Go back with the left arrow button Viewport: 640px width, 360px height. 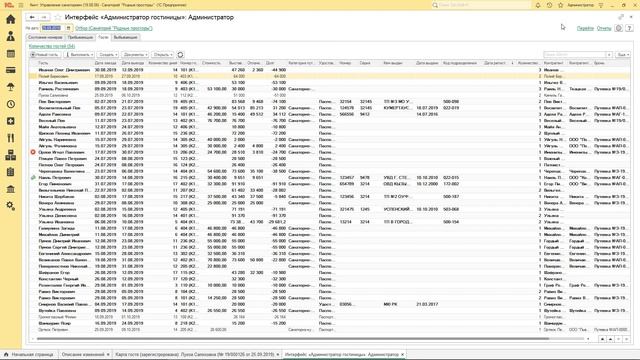coord(32,17)
